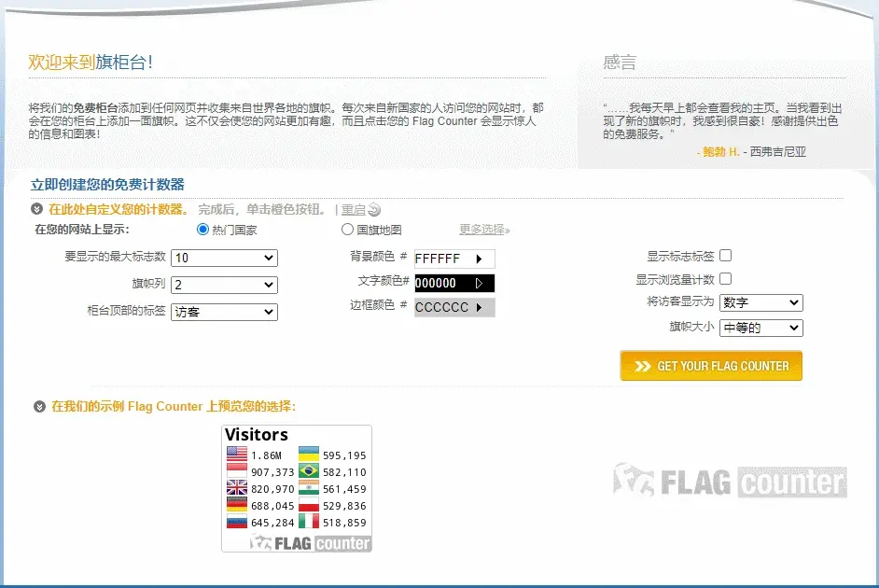Click the Russia flag next to 645,284
879x588 pixels.
[237, 522]
